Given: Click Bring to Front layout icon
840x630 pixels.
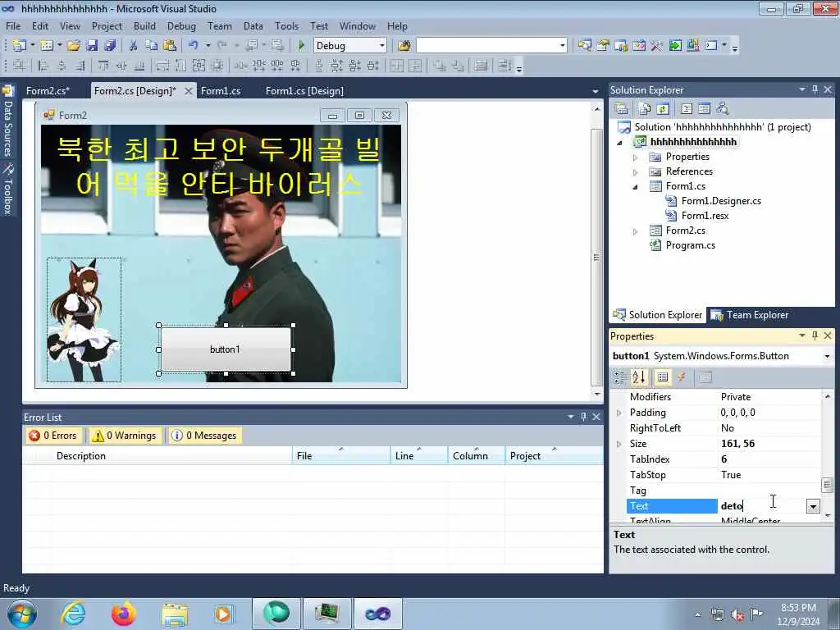Looking at the screenshot, I should click(x=440, y=66).
